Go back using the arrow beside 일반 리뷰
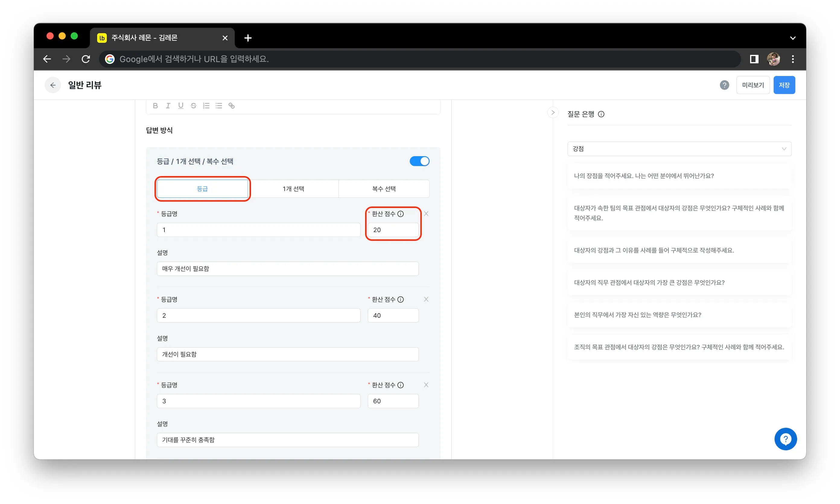The height and width of the screenshot is (504, 840). 53,85
